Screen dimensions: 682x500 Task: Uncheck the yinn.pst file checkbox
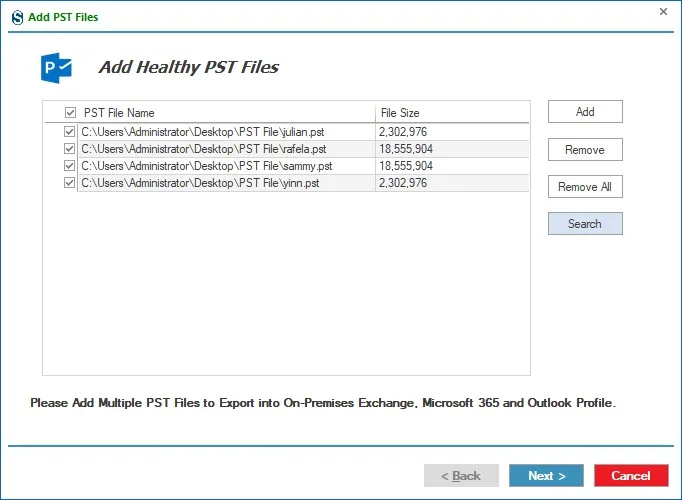[69, 183]
